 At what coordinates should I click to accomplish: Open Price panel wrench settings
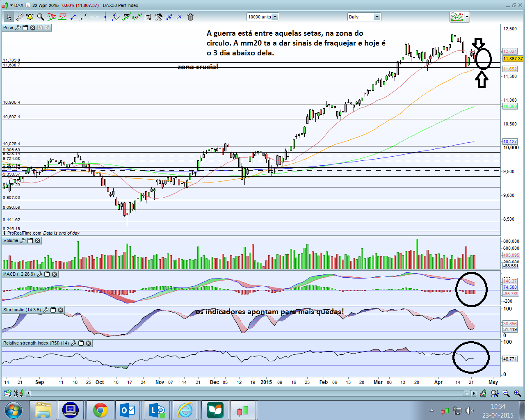[18, 27]
